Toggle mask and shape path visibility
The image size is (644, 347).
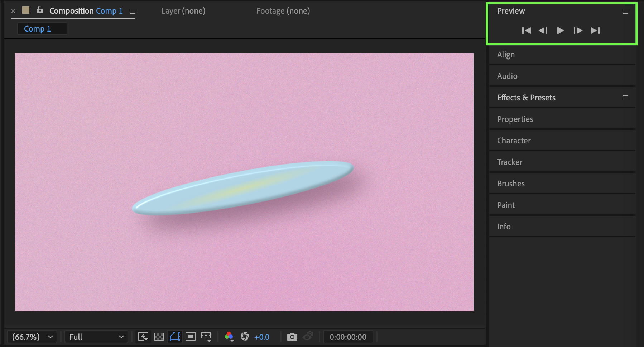coord(175,337)
